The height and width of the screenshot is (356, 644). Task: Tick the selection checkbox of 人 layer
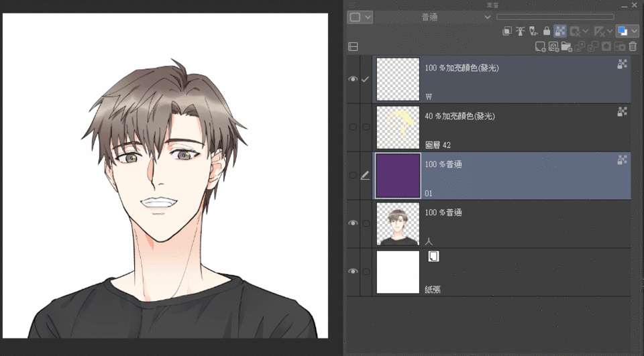click(x=366, y=223)
